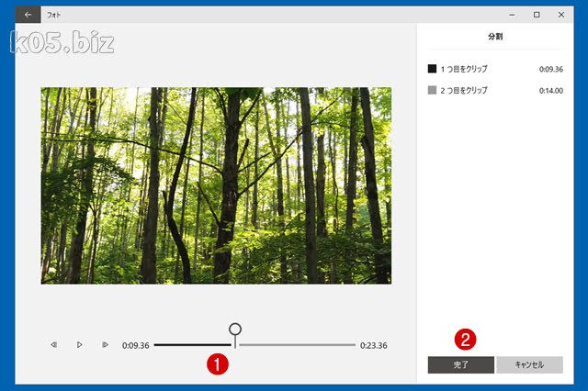Click the 2つ目をクリップ label
588x391 pixels.
464,90
